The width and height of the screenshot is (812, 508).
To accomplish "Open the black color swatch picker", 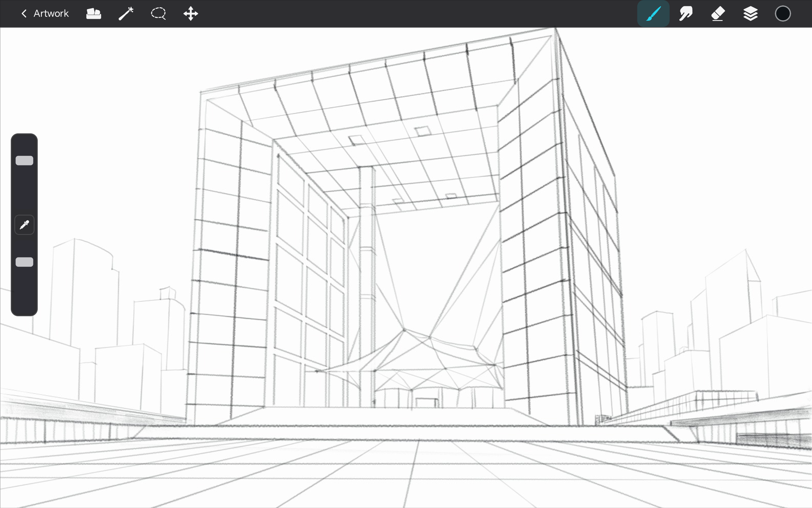I will coord(783,14).
